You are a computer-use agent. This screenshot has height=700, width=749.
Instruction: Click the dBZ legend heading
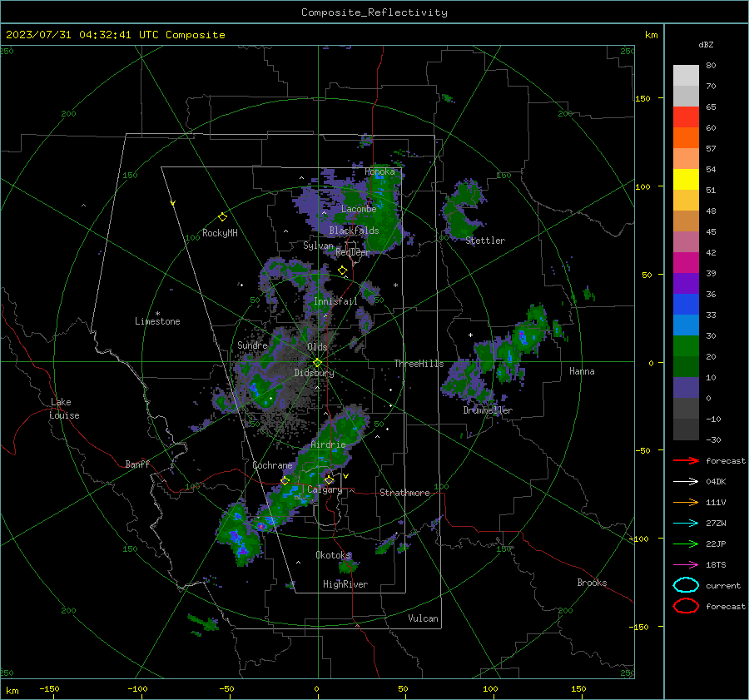[x=706, y=44]
